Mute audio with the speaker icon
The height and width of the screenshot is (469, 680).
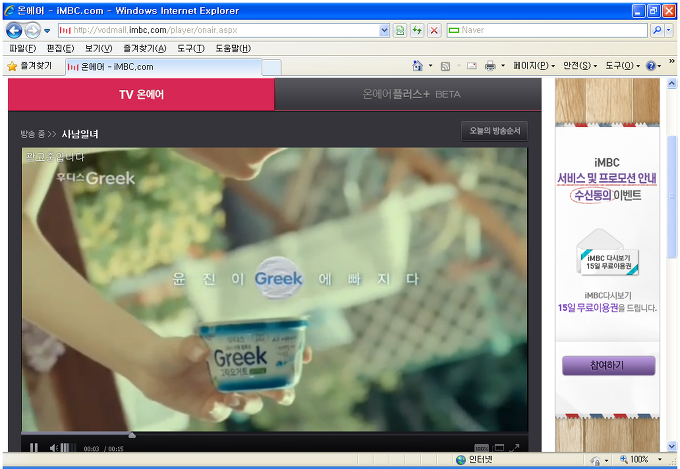coord(53,448)
